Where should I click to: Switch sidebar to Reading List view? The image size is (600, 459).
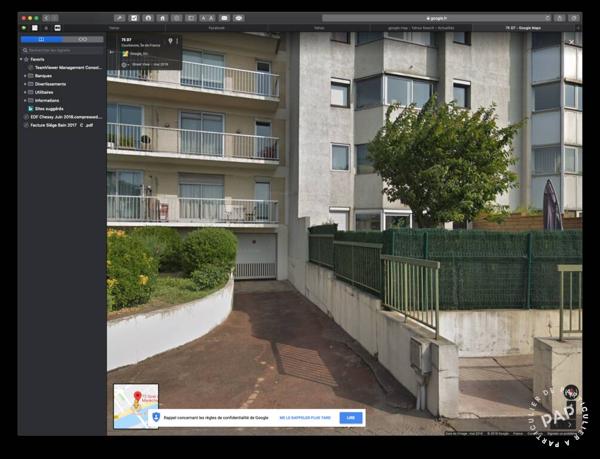(x=83, y=39)
